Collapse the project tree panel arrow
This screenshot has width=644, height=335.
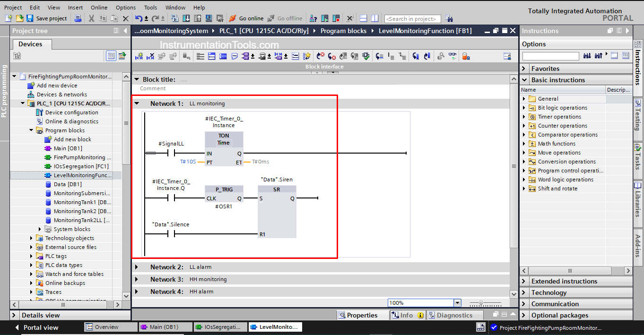coord(125,31)
